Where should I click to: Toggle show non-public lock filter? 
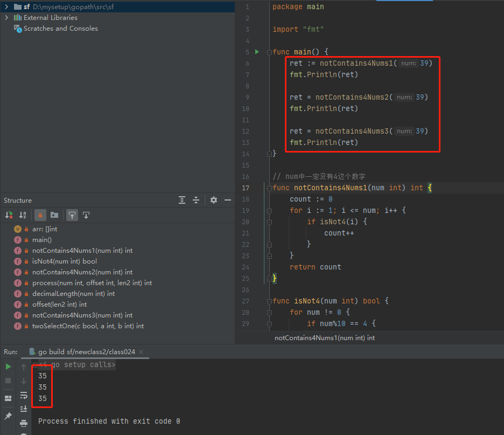click(x=40, y=215)
